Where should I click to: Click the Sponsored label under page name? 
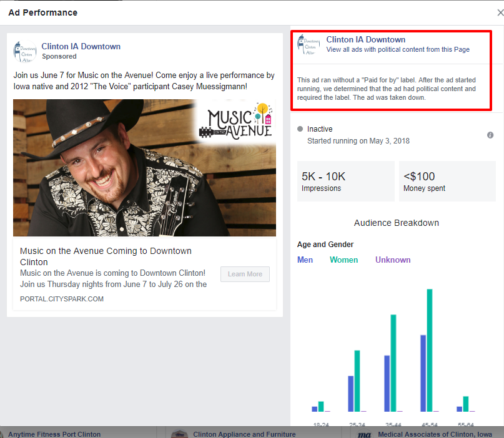coord(59,57)
